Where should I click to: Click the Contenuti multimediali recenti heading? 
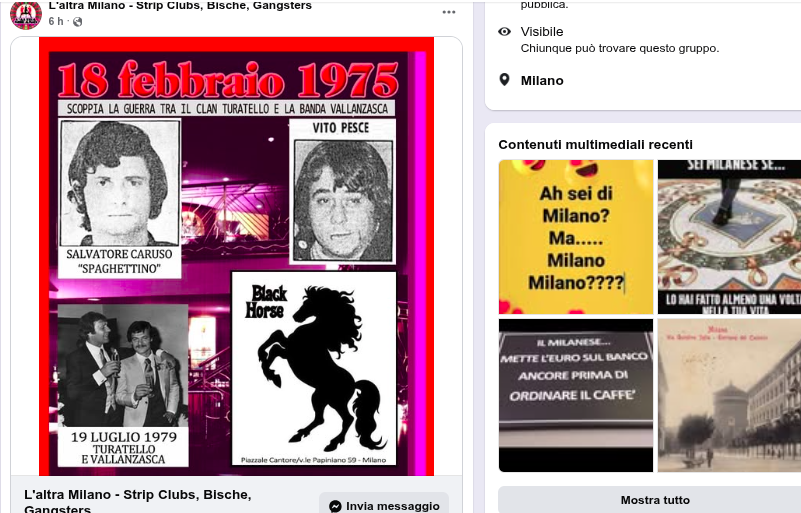pos(596,145)
